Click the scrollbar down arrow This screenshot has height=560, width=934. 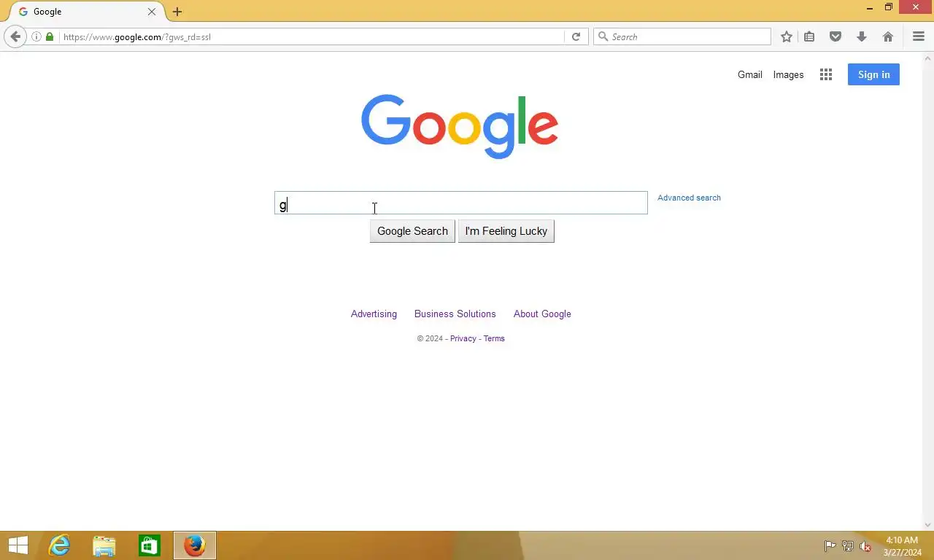pyautogui.click(x=928, y=524)
